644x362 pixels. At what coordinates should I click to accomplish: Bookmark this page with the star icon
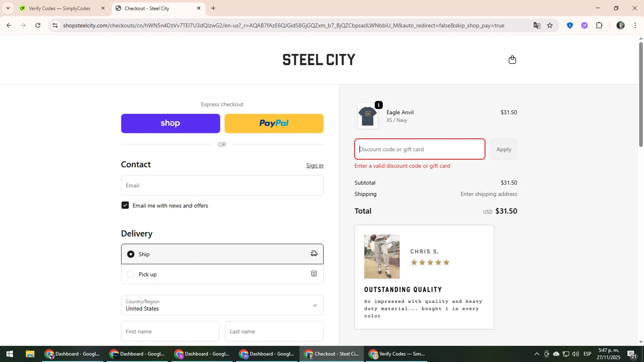pos(550,25)
